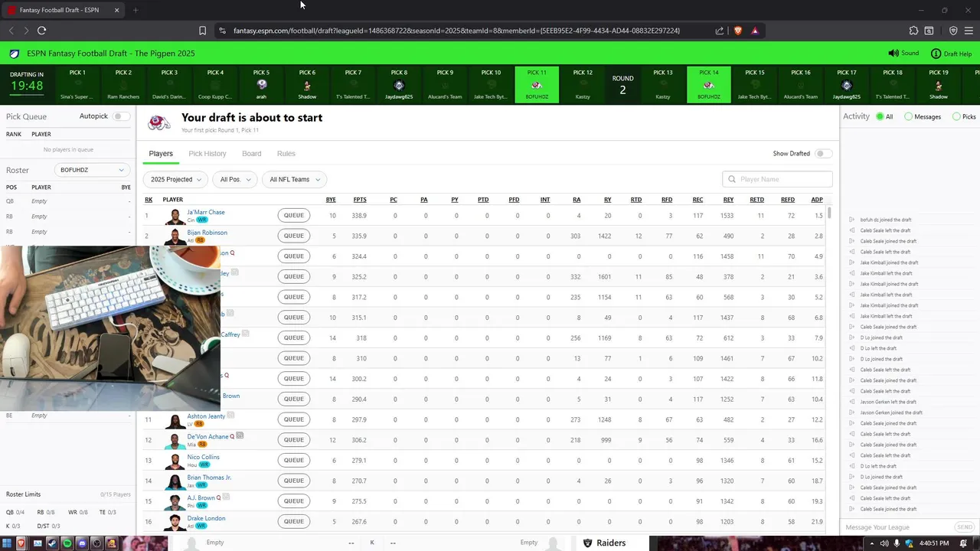Image resolution: width=980 pixels, height=551 pixels.
Task: Click Ja'Marr Chase's player headshot
Action: [175, 216]
